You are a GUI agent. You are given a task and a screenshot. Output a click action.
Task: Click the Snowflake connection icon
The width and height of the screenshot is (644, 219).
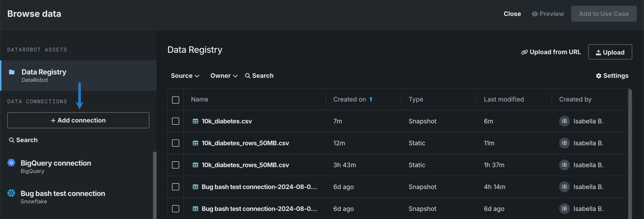point(12,193)
